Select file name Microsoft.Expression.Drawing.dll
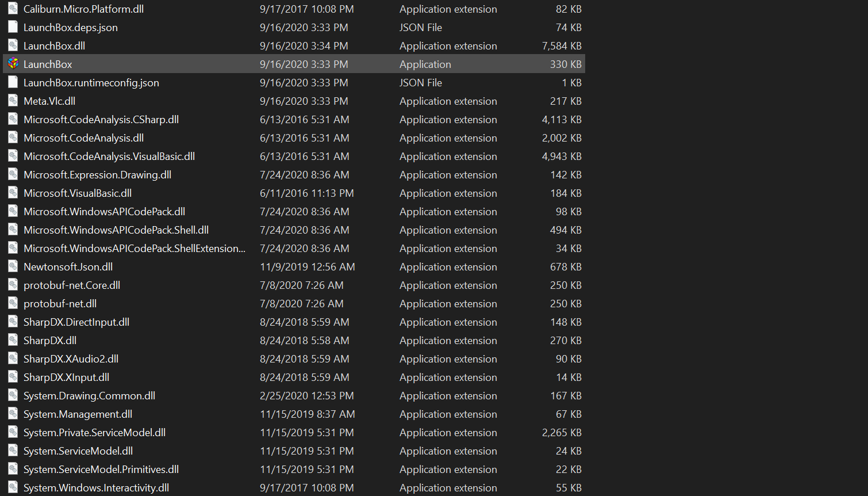 tap(97, 175)
